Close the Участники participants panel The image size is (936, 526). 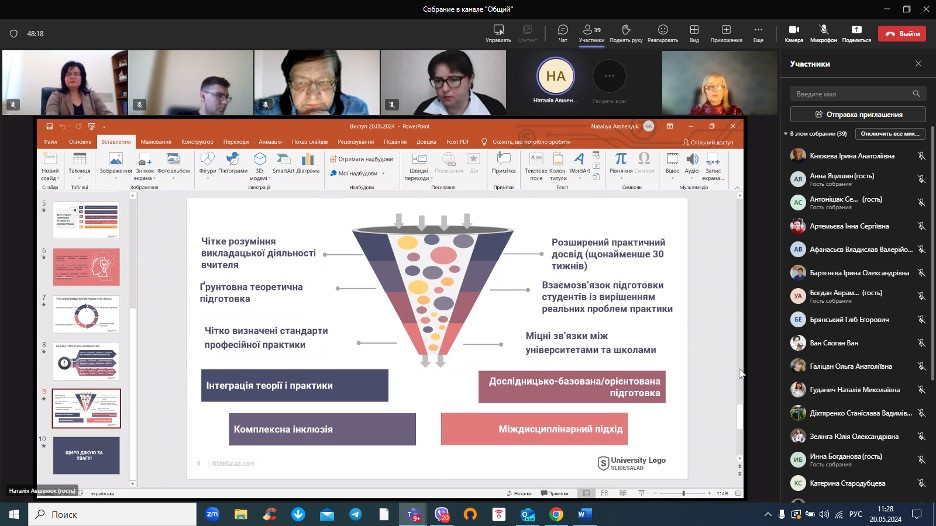pyautogui.click(x=918, y=64)
